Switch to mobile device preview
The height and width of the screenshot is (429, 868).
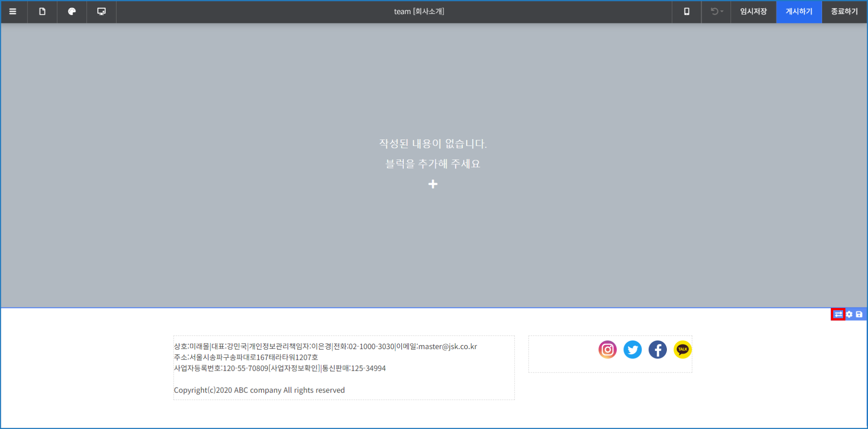tap(686, 12)
